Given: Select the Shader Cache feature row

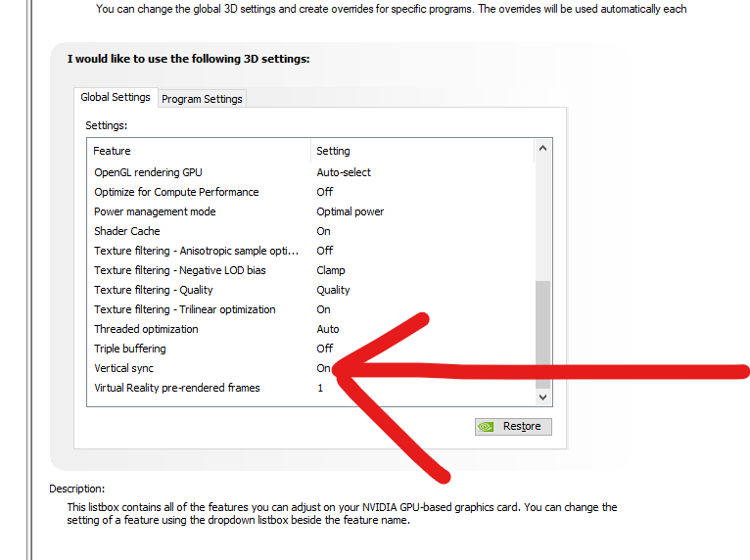Looking at the screenshot, I should click(313, 231).
